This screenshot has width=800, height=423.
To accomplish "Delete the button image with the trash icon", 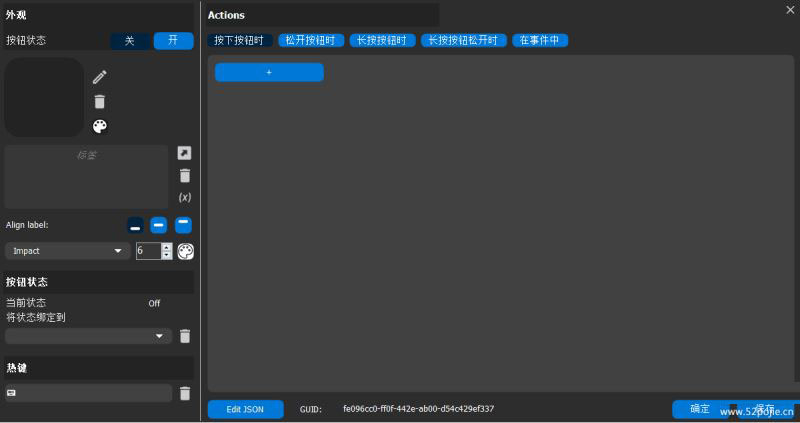I will click(x=99, y=102).
